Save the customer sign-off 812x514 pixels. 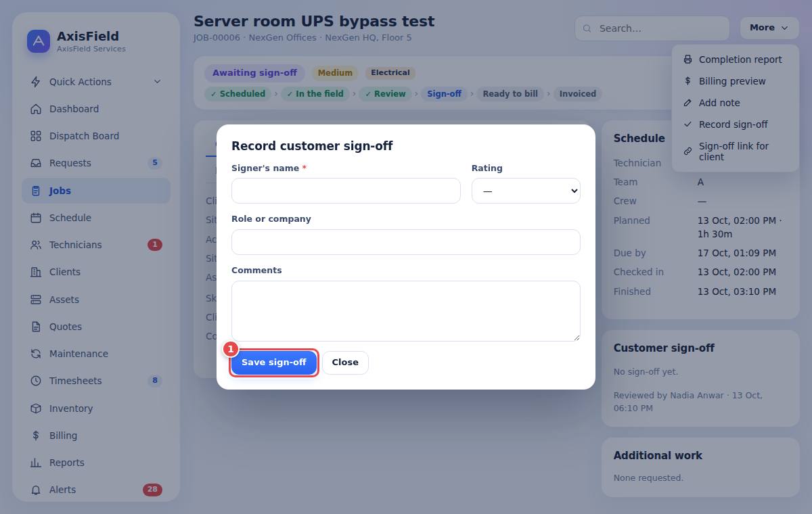[x=274, y=363]
